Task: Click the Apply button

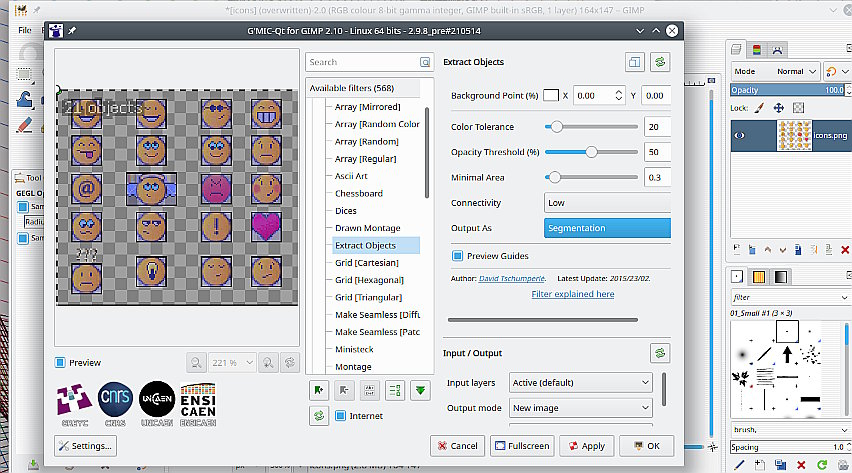Action: pyautogui.click(x=586, y=446)
